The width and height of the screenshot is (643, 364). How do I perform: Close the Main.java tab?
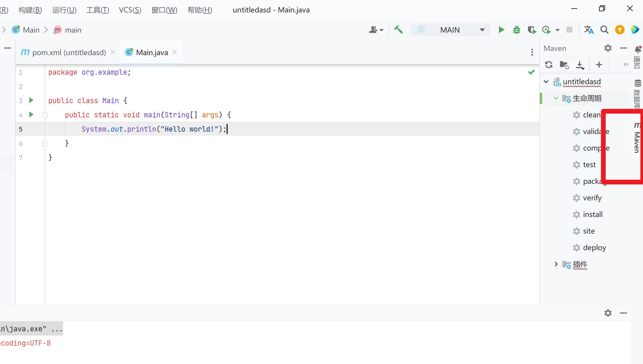pos(175,52)
